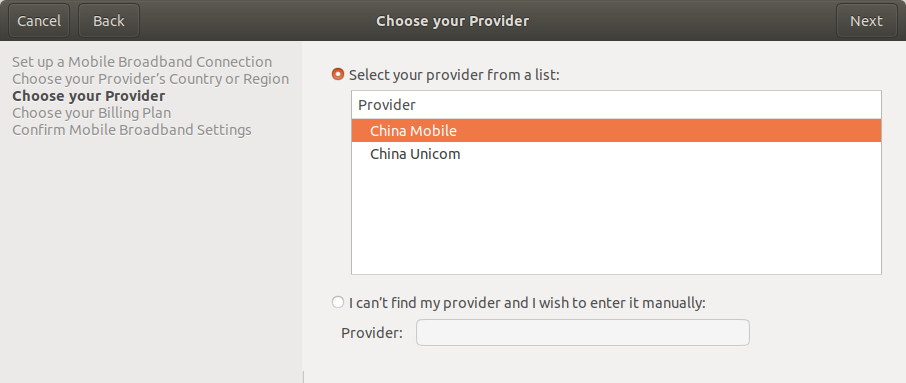Click the bold Choose your Provider sidebar step
Image resolution: width=906 pixels, height=383 pixels.
coord(88,95)
